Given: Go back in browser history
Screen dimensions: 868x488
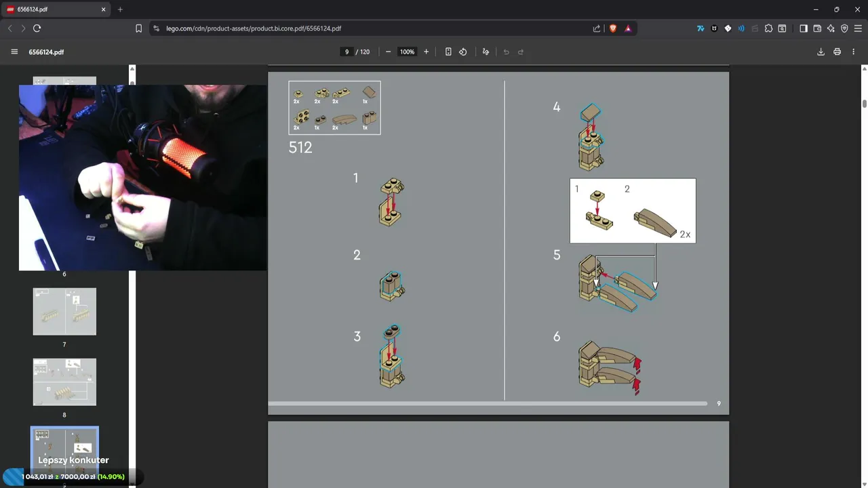Looking at the screenshot, I should (x=10, y=28).
